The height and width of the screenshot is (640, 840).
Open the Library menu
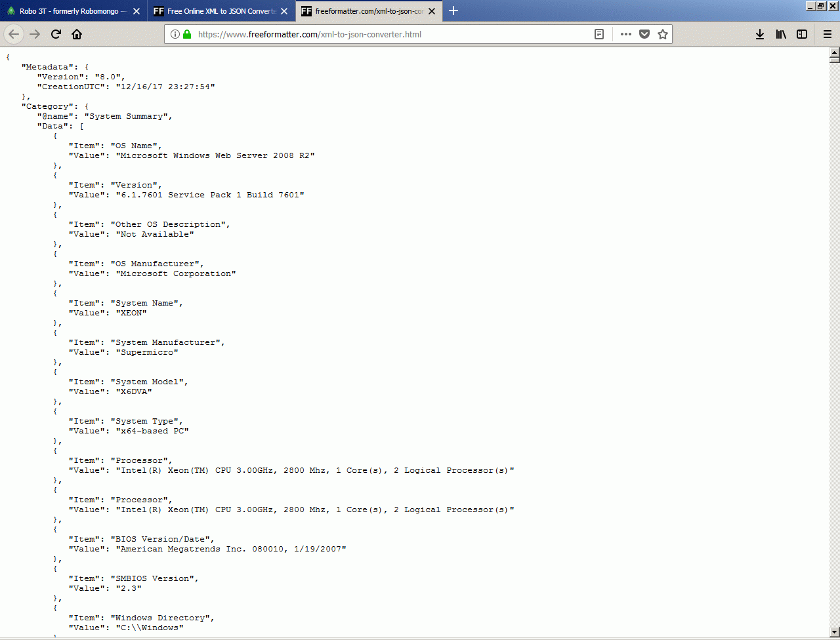pyautogui.click(x=781, y=34)
